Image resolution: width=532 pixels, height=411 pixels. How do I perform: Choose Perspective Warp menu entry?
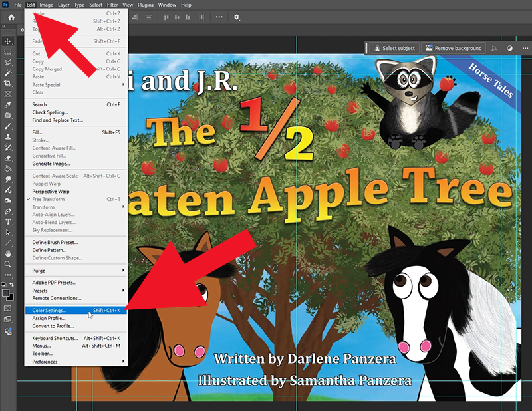[x=76, y=192]
